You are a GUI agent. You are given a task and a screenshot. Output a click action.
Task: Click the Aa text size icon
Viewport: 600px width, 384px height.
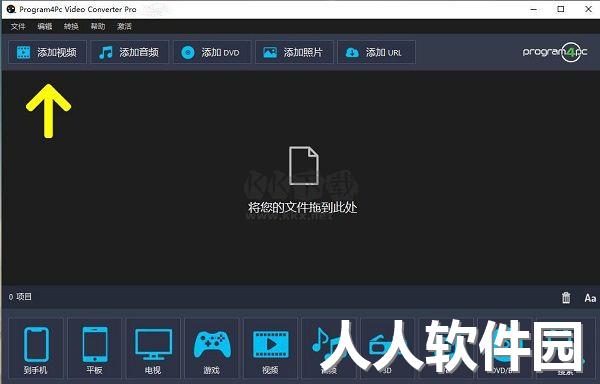tap(590, 298)
